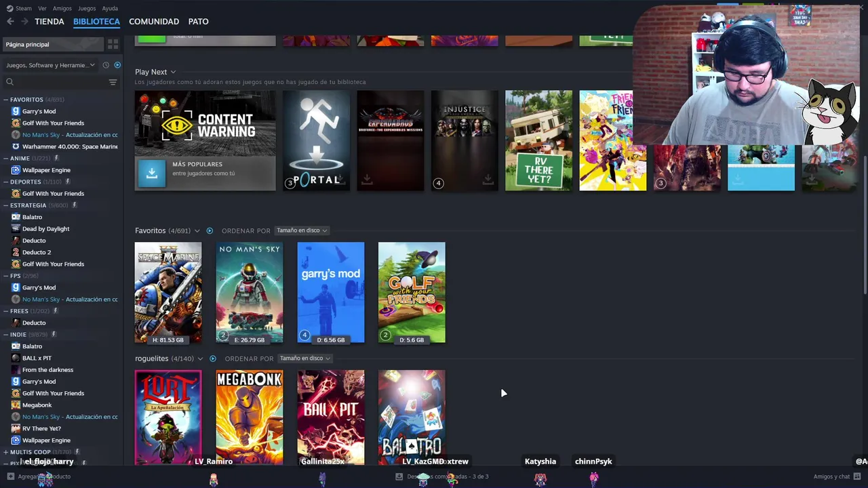Click lightning icon next to INDIE collection
The image size is (868, 488).
click(x=54, y=334)
